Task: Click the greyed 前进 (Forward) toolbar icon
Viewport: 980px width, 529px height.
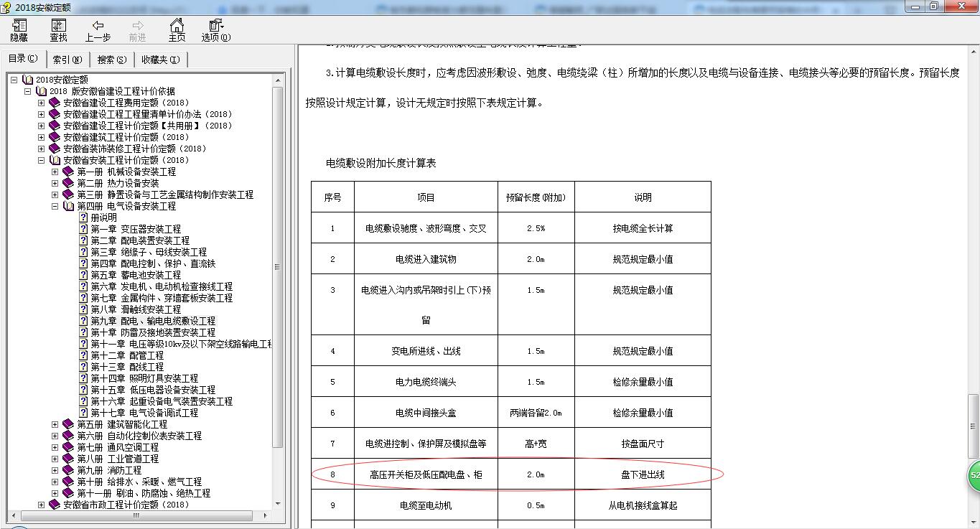Action: coord(137,31)
